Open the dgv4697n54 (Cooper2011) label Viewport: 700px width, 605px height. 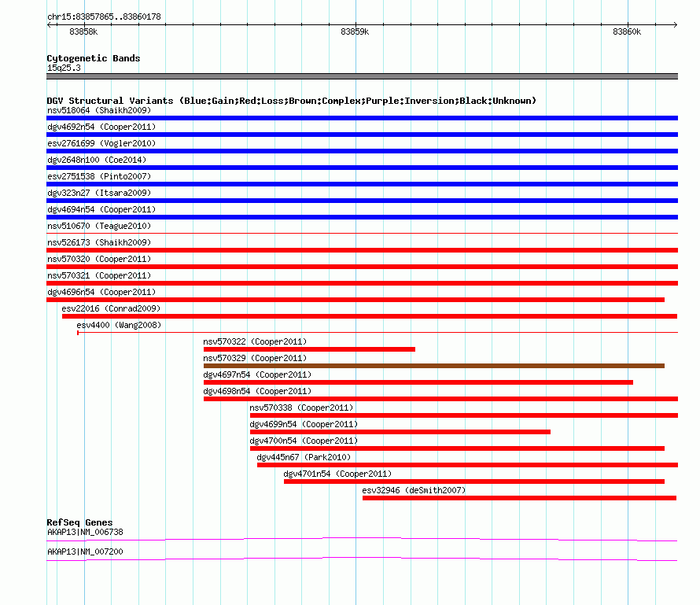coord(257,374)
